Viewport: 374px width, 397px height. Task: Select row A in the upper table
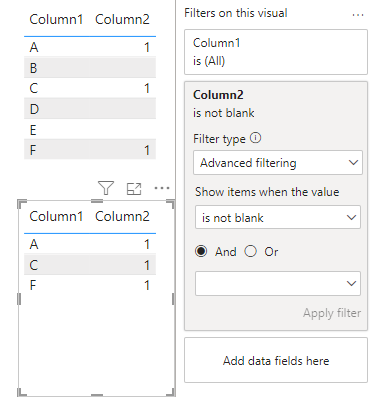(x=90, y=47)
